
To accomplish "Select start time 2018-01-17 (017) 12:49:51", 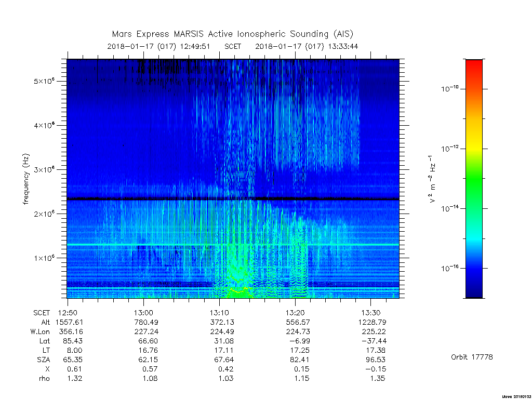I will [x=159, y=46].
